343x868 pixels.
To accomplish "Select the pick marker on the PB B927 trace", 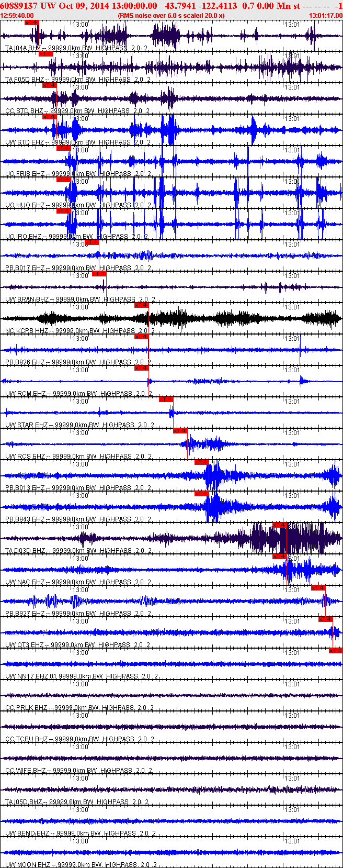I will coord(318,588).
